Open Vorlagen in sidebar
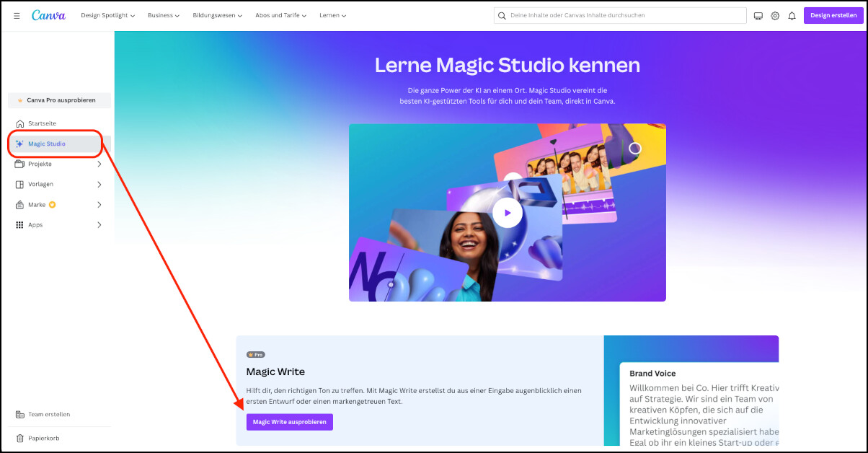This screenshot has width=868, height=453. (58, 184)
